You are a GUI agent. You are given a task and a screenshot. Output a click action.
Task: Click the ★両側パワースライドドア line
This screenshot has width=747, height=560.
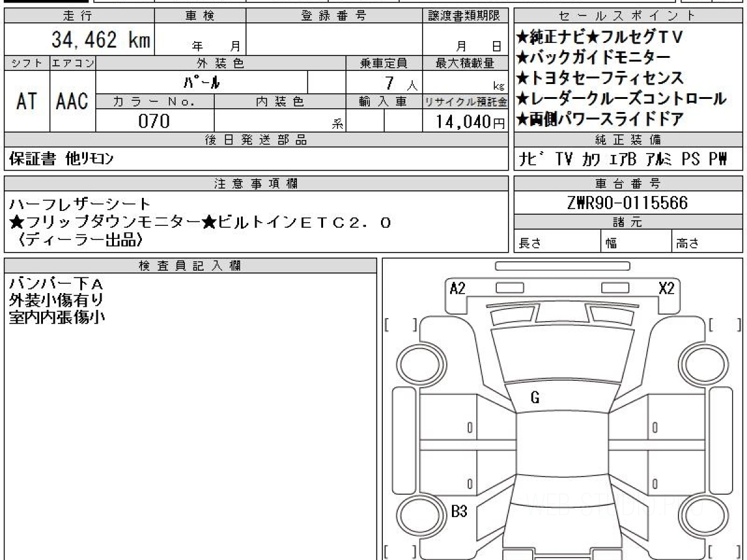(x=600, y=118)
